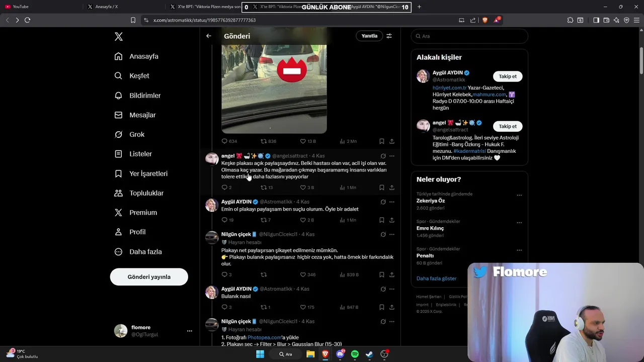Open Mesajlar in sidebar
Screen dimensions: 644x362
coord(135,115)
